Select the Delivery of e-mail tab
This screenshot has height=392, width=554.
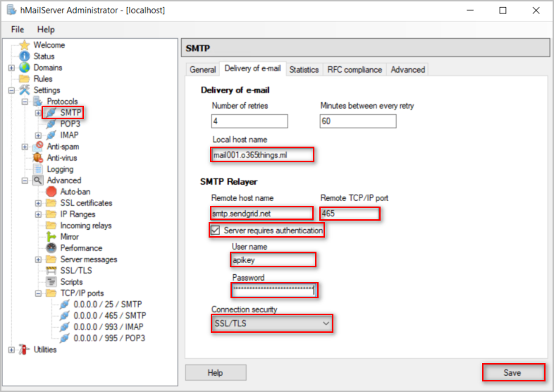click(252, 68)
